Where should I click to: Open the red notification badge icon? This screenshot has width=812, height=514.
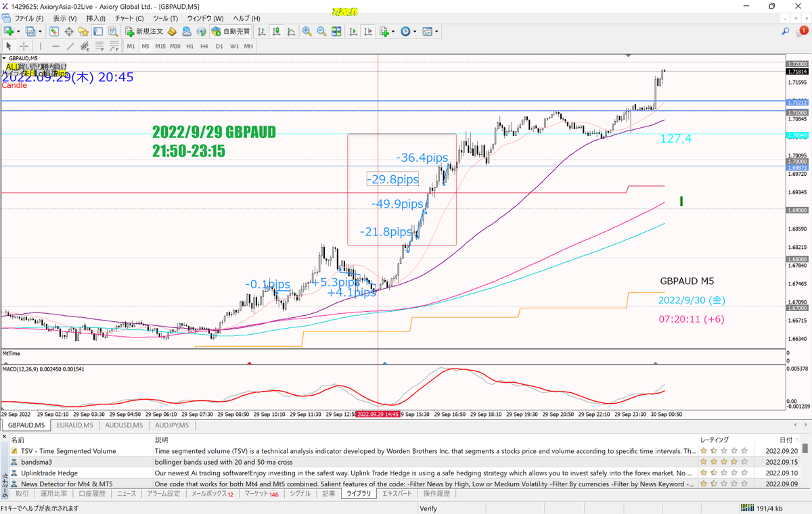point(803,31)
